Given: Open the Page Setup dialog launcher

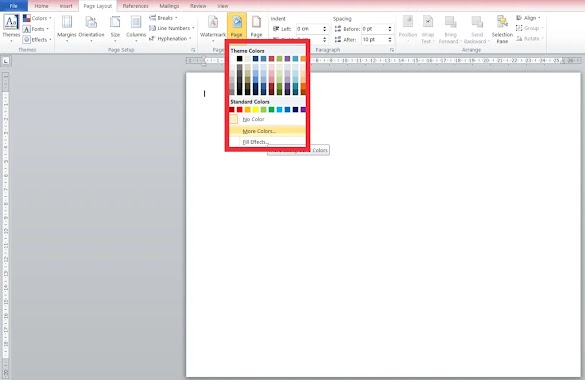Looking at the screenshot, I should [x=193, y=50].
